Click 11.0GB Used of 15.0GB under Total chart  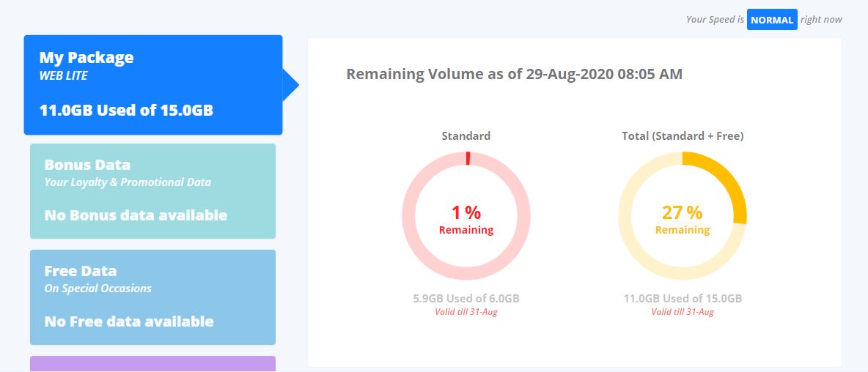pyautogui.click(x=683, y=299)
